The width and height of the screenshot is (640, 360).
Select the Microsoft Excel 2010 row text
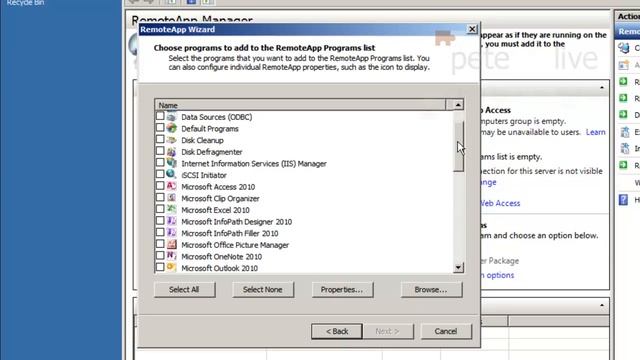coord(215,210)
